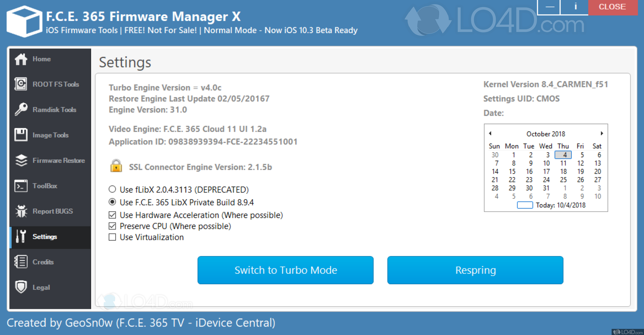Disable Use Hardware Acceleration checkbox
The height and width of the screenshot is (335, 644).
click(x=112, y=215)
